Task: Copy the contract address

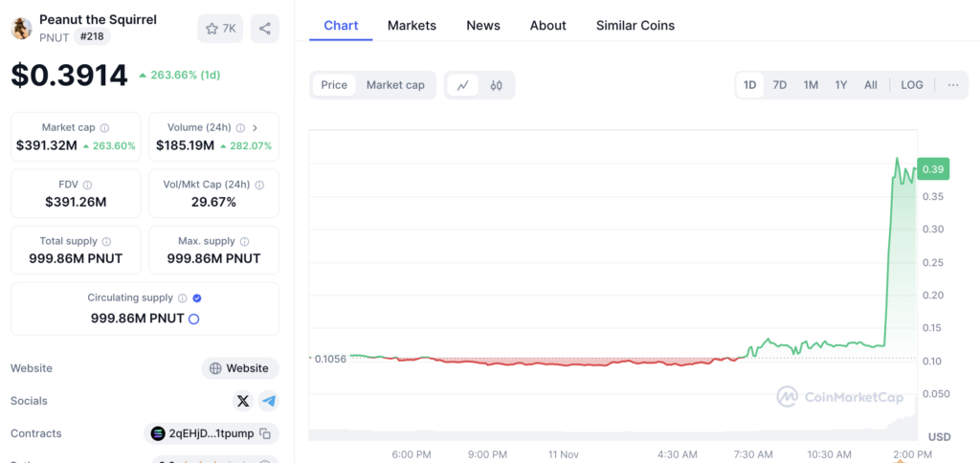Action: (265, 433)
